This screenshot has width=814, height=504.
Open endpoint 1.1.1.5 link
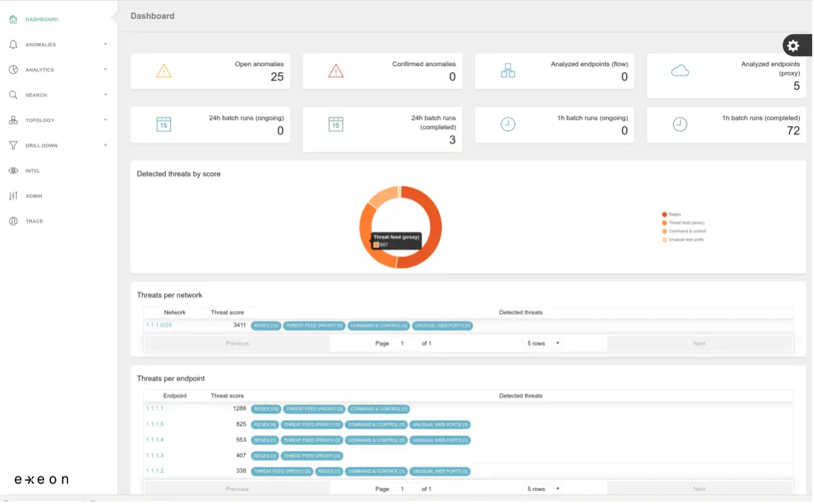[155, 424]
